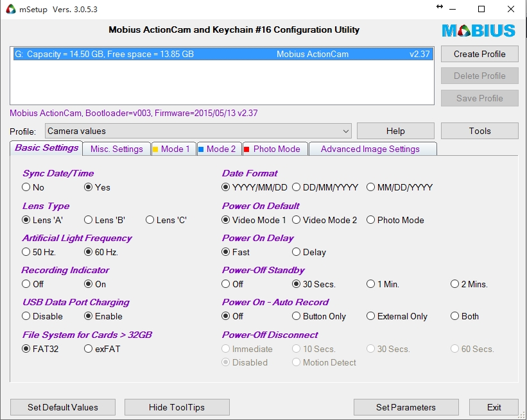Set Sync Date/Time to Yes
The height and width of the screenshot is (420, 527).
[x=97, y=187]
